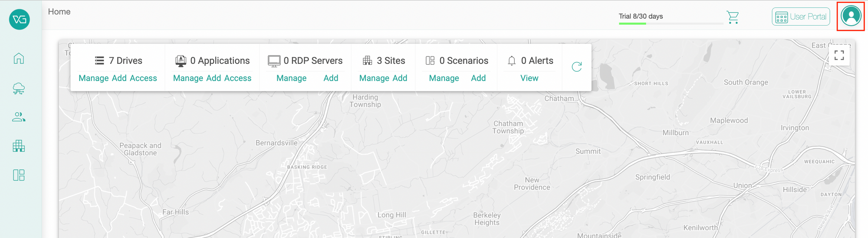
Task: Add a new Application
Action: [214, 78]
